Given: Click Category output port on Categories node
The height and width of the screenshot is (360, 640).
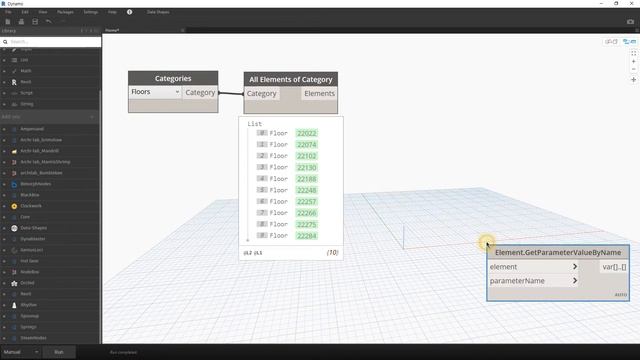Looking at the screenshot, I should (200, 93).
